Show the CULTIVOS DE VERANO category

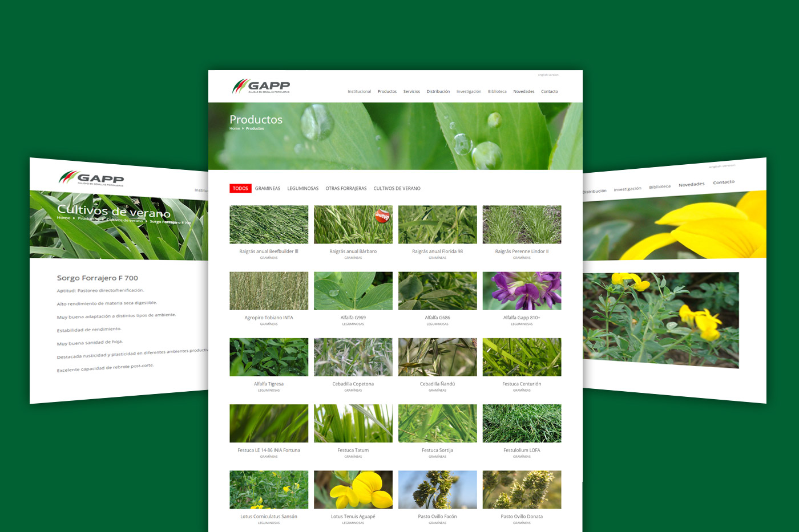point(397,189)
